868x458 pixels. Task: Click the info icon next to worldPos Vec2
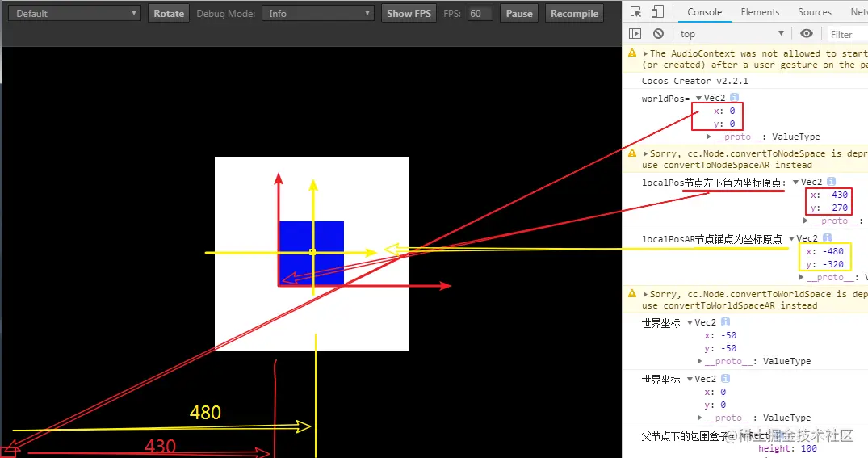pyautogui.click(x=734, y=98)
